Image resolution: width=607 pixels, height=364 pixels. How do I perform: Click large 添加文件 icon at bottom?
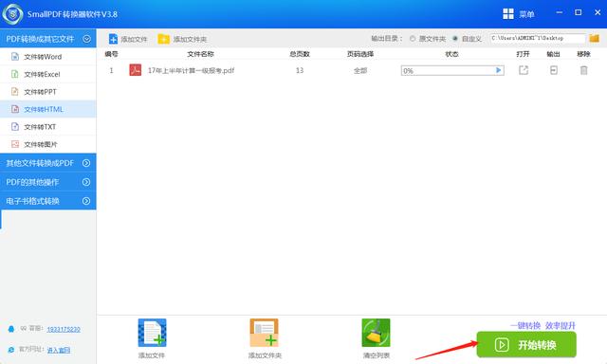pyautogui.click(x=152, y=333)
